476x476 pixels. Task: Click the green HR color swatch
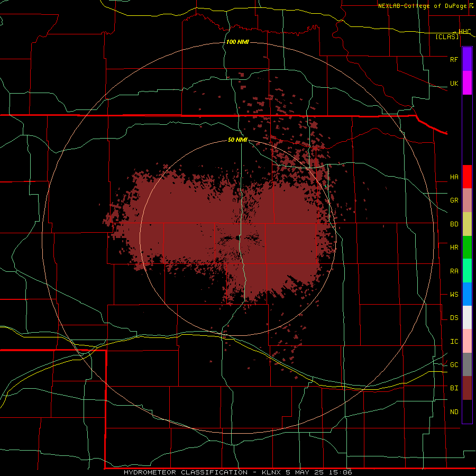pos(467,247)
